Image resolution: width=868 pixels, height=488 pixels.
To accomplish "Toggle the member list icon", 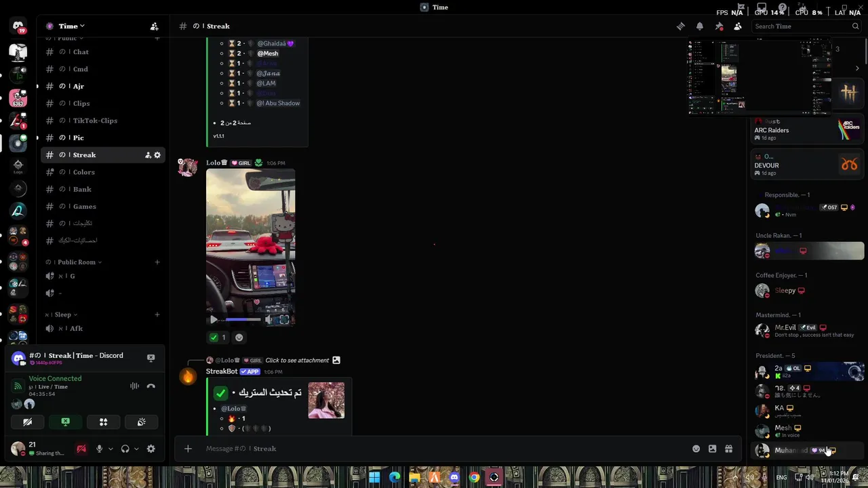I will click(x=738, y=26).
